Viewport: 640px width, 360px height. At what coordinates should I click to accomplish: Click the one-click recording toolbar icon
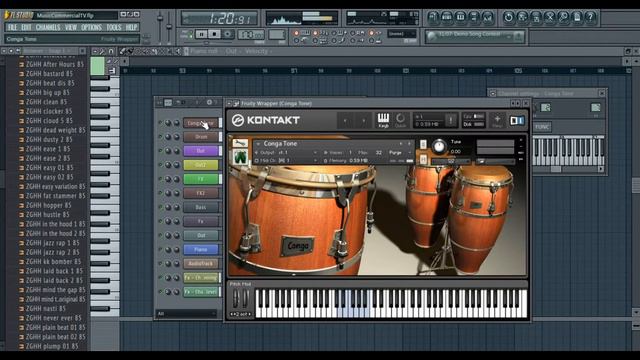[x=563, y=18]
